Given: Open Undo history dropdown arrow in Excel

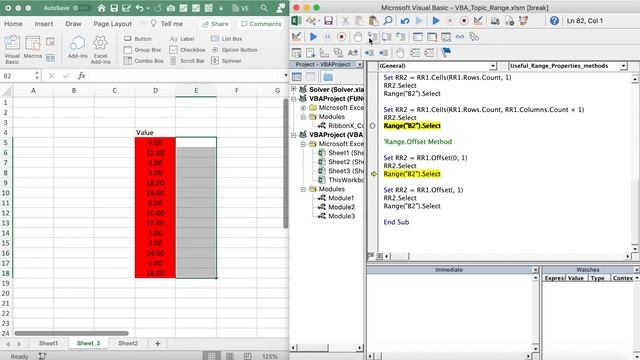Looking at the screenshot, I should coord(148,8).
